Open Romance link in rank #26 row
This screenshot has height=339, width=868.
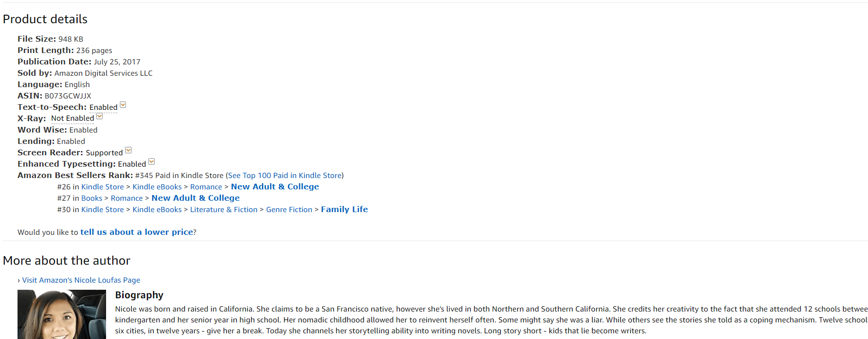pyautogui.click(x=206, y=187)
